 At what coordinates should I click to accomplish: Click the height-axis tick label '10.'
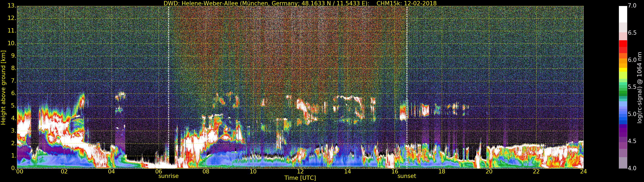tap(12, 43)
